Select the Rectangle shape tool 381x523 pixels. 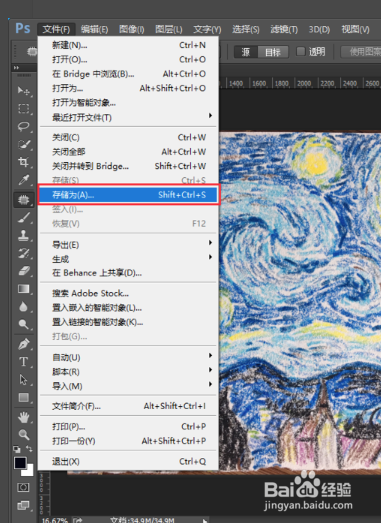coord(23,397)
